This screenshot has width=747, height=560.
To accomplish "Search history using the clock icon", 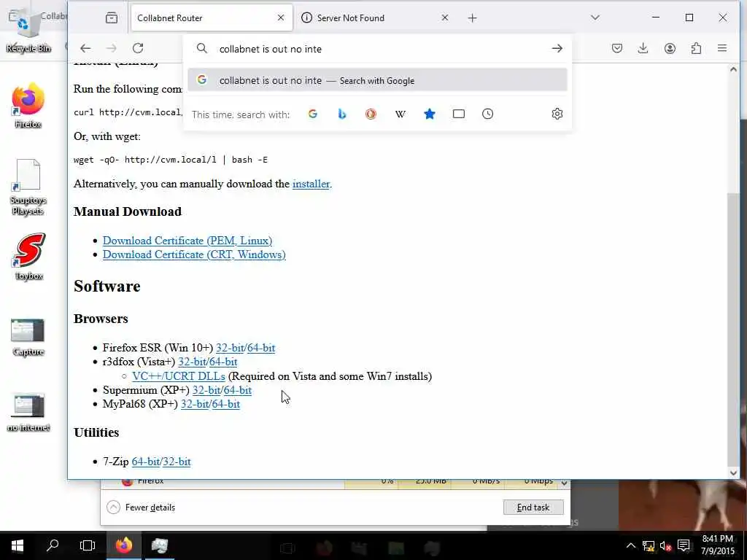I will (x=487, y=114).
